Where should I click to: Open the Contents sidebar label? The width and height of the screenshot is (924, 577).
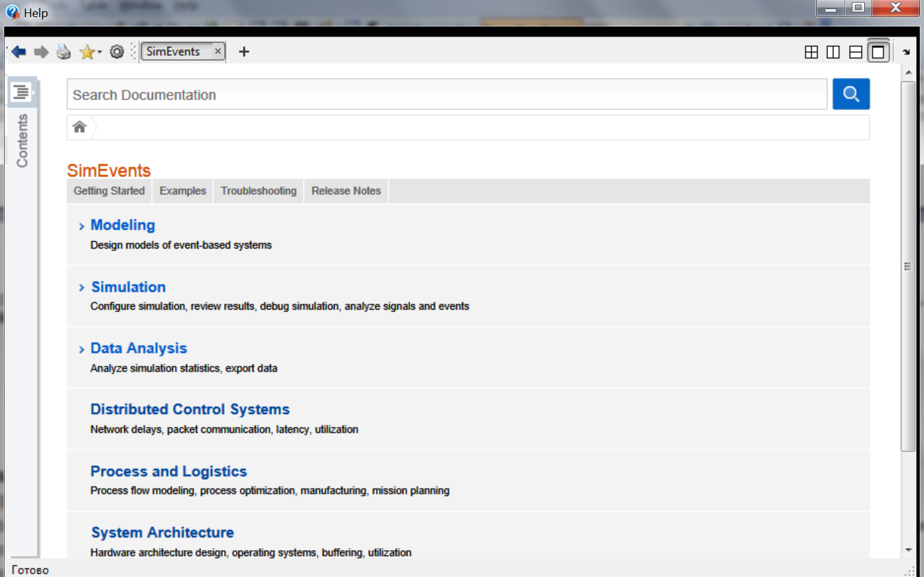click(x=22, y=141)
